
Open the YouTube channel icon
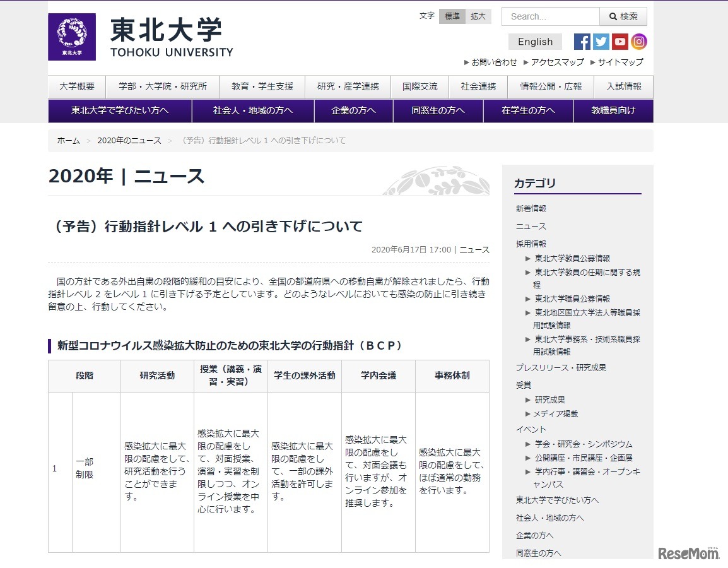pyautogui.click(x=620, y=41)
